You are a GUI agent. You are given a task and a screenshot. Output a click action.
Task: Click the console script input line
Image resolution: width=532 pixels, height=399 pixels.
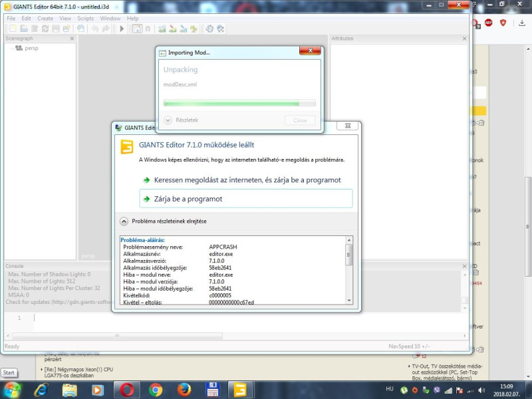[251, 318]
